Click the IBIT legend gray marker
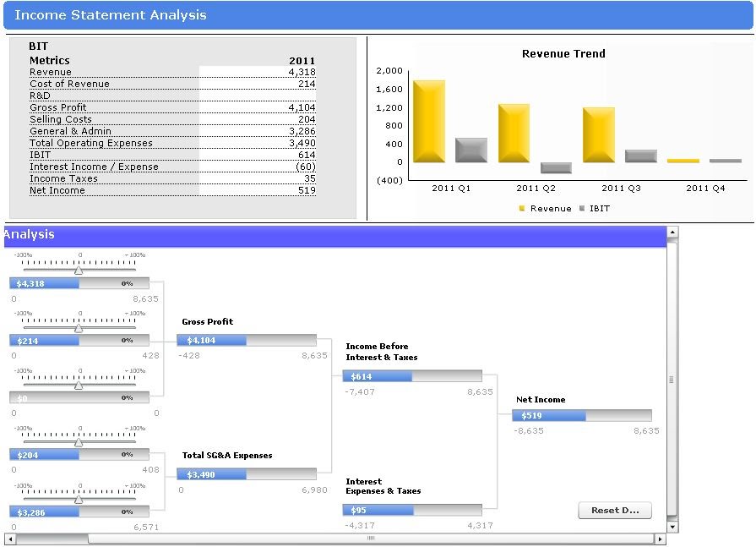 tap(582, 208)
